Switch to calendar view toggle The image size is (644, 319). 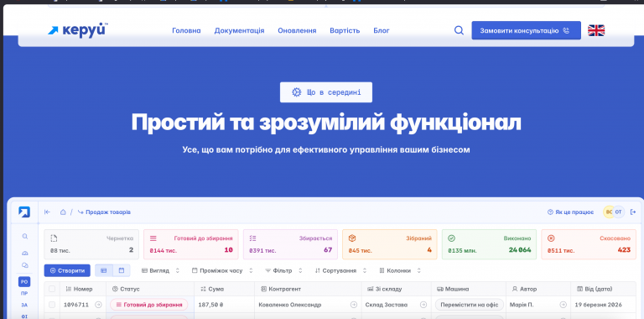pyautogui.click(x=122, y=270)
